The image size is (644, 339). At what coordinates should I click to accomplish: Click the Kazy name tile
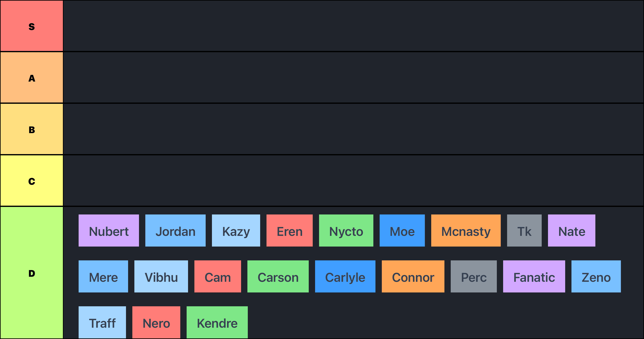[236, 230]
